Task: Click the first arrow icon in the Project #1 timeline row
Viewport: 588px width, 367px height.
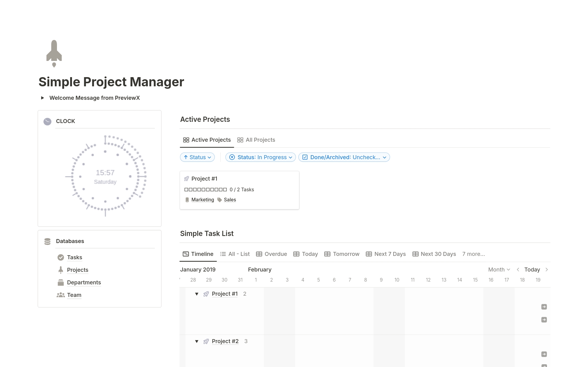Action: pyautogui.click(x=544, y=307)
